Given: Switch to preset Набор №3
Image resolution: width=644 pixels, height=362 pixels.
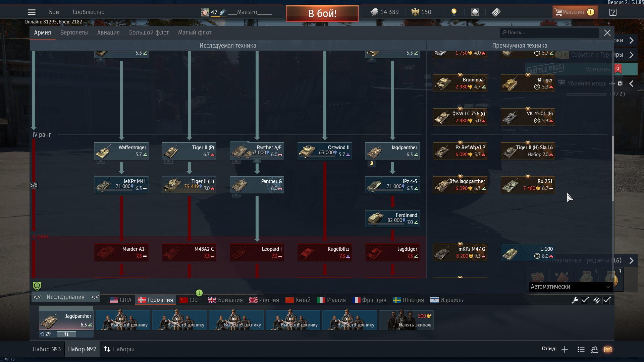Looking at the screenshot, I should click(47, 349).
